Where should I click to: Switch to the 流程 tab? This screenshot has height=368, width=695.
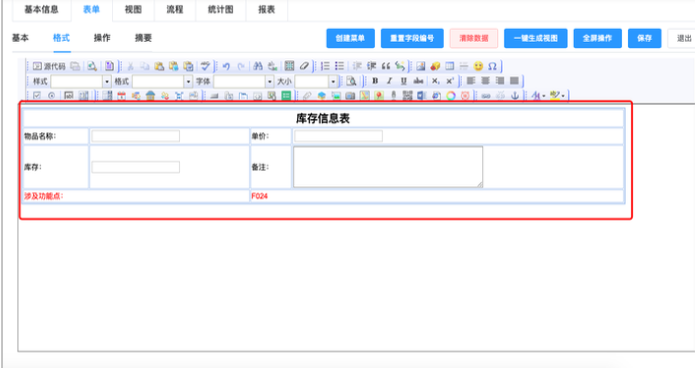[x=175, y=10]
